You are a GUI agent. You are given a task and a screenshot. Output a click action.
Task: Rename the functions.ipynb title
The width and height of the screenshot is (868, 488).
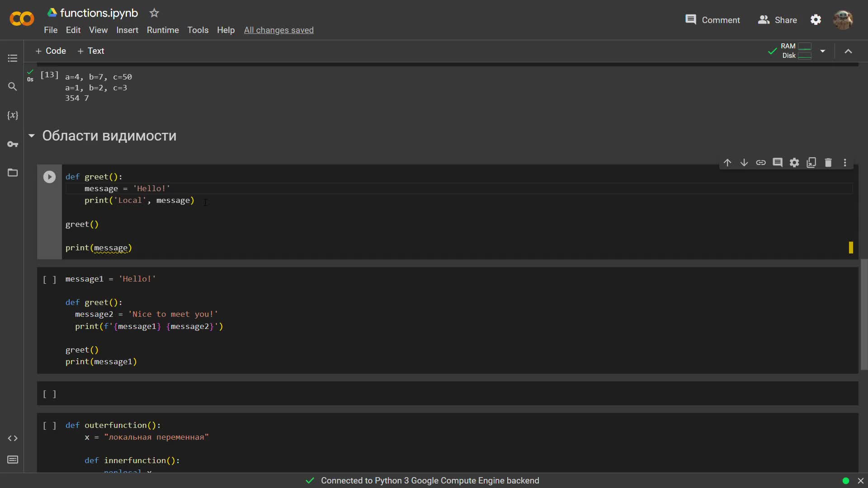coord(99,13)
